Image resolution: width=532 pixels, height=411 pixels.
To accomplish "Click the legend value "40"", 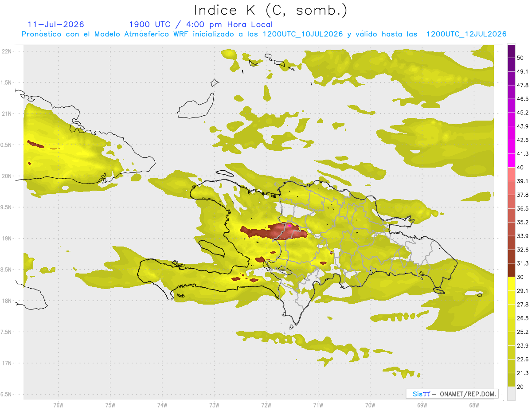I will [521, 168].
